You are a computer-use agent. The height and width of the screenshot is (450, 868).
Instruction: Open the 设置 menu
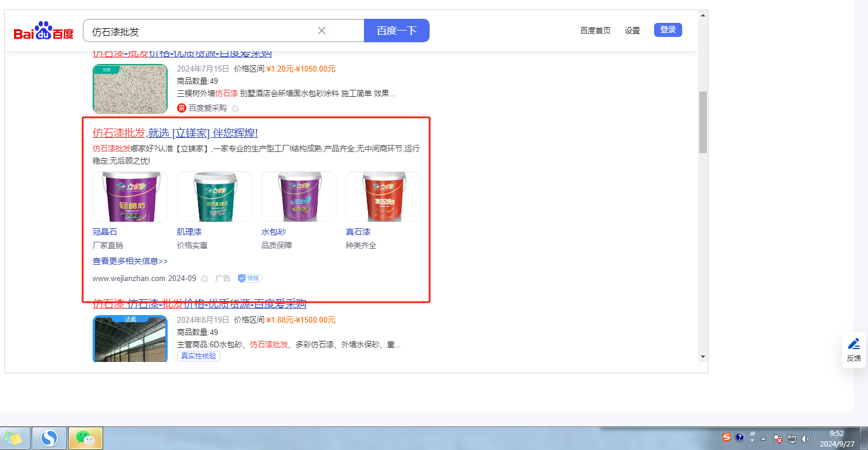[632, 31]
